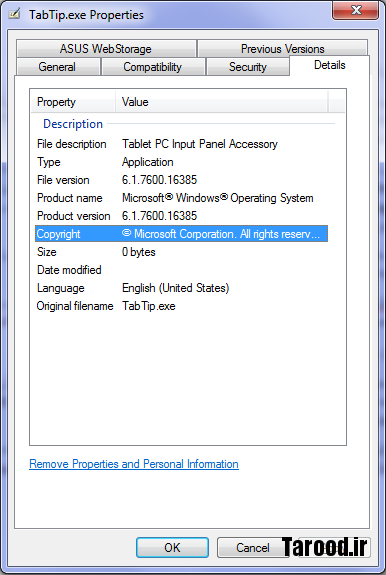Select the Date modified row
The width and height of the screenshot is (386, 575).
(181, 270)
